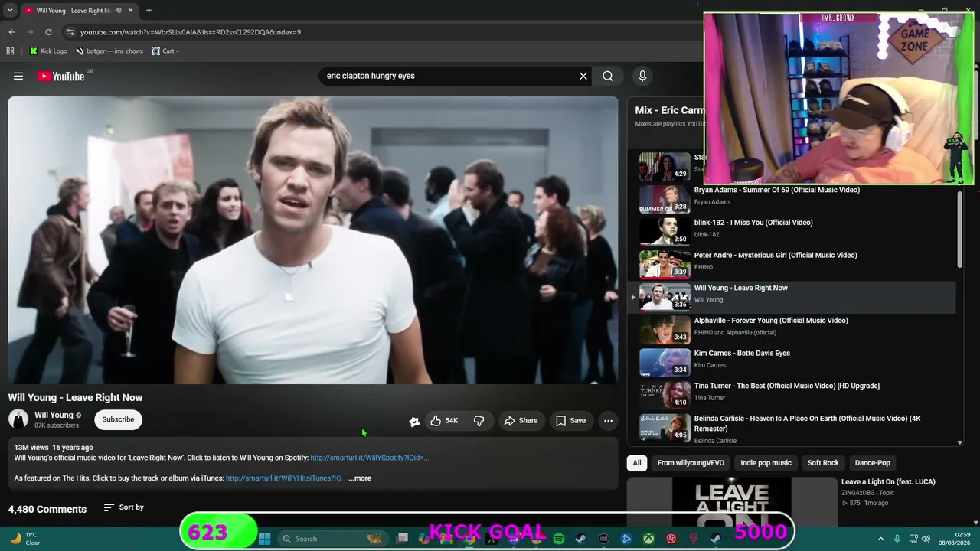Click the magnifying glass search button
This screenshot has width=980, height=551.
click(x=608, y=76)
